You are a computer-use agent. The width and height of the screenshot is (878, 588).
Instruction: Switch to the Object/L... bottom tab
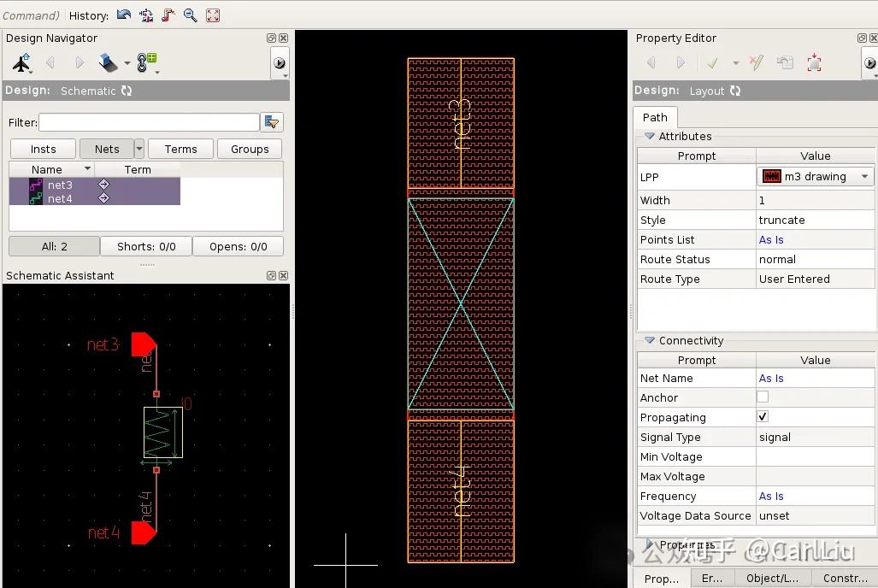[x=772, y=578]
